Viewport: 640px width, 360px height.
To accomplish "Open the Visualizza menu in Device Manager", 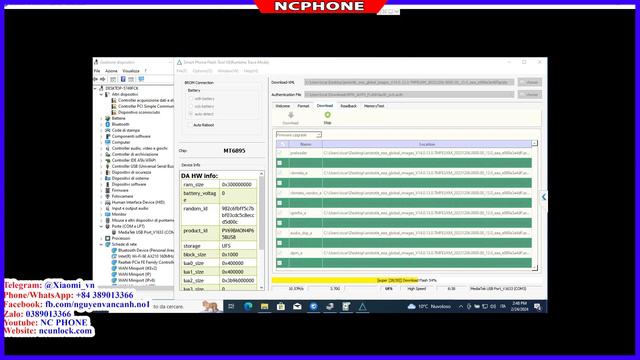I will pos(131,71).
